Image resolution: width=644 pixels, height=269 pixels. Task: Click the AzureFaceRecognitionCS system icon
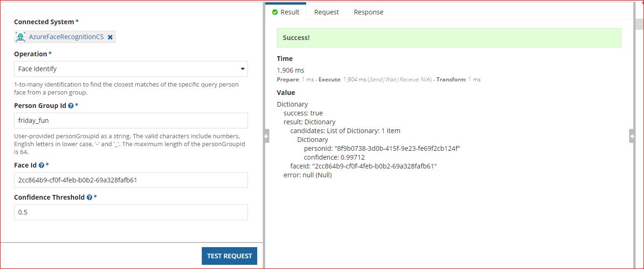coord(20,36)
